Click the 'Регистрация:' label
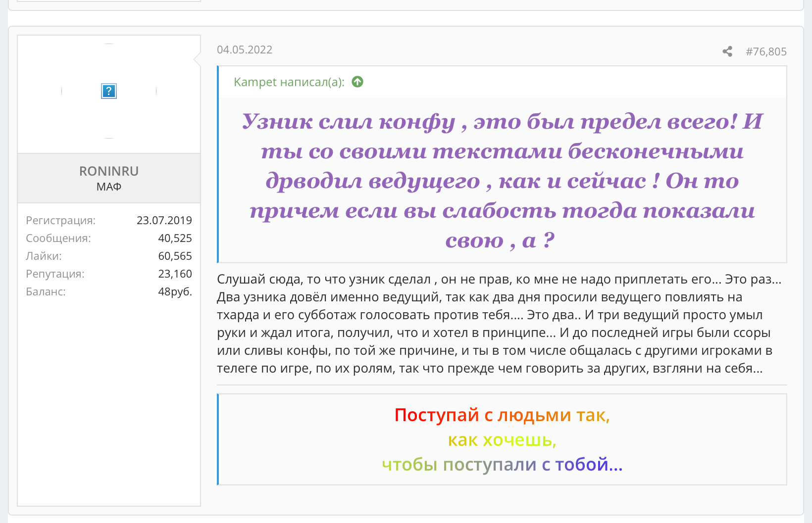The width and height of the screenshot is (812, 523). tap(61, 221)
